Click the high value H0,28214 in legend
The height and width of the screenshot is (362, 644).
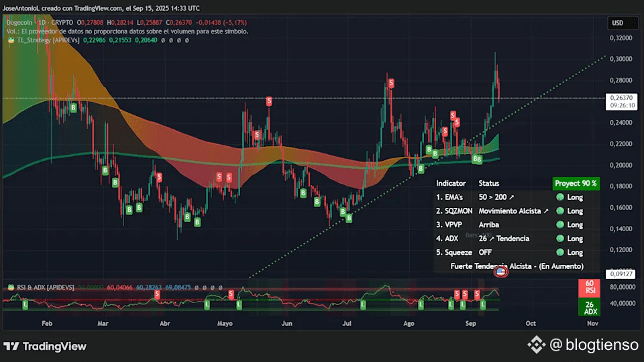[120, 23]
